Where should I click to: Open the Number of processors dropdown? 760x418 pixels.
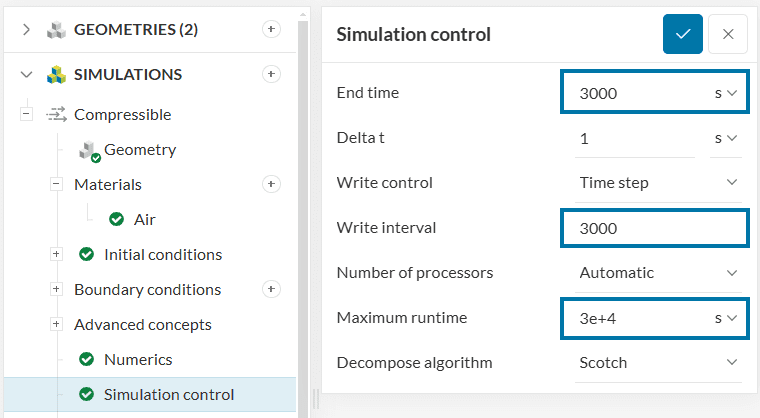click(x=659, y=272)
